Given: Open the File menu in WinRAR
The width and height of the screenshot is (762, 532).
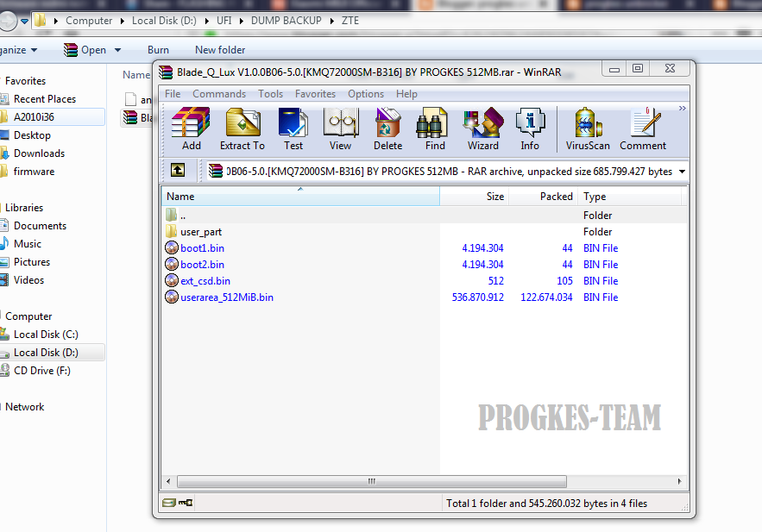Looking at the screenshot, I should coord(173,94).
